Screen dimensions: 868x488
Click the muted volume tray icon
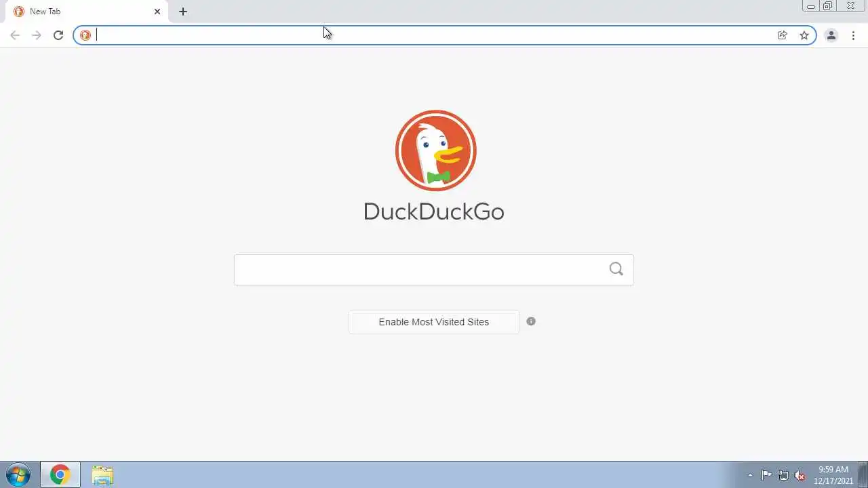coord(800,475)
